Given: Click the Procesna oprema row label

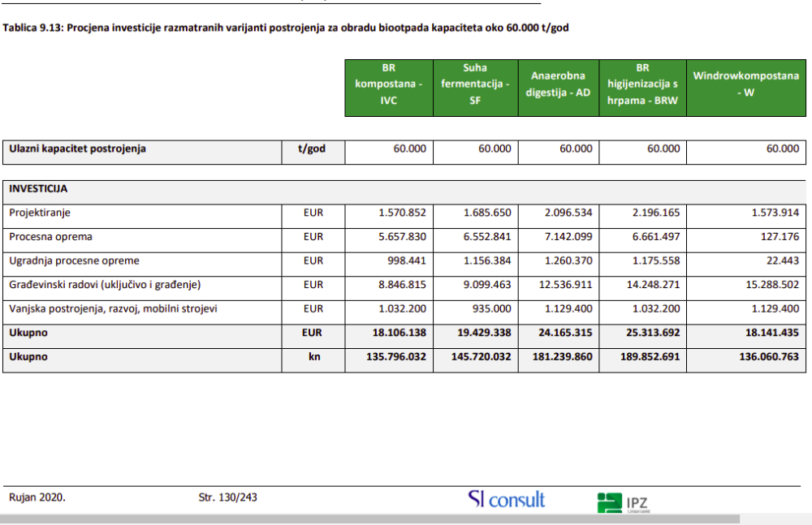Looking at the screenshot, I should click(50, 237).
